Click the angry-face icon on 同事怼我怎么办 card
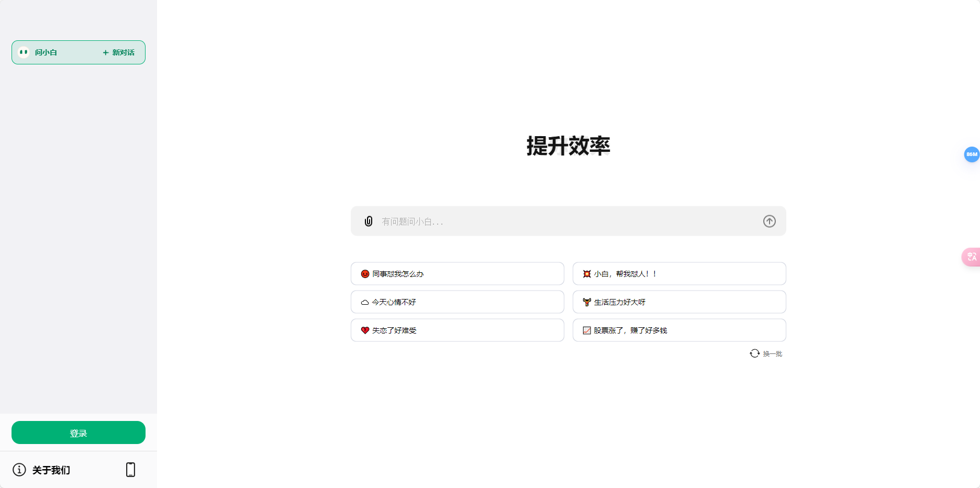 (364, 273)
